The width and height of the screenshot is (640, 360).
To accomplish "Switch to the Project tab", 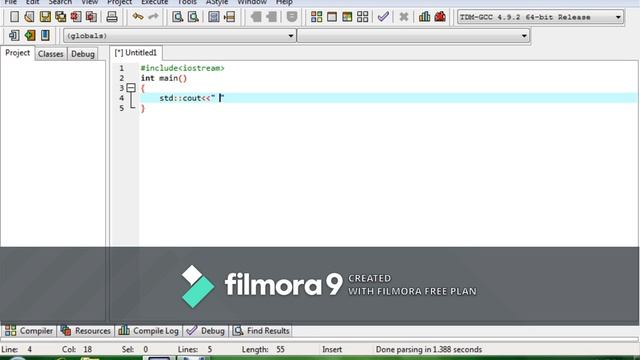I will (17, 53).
